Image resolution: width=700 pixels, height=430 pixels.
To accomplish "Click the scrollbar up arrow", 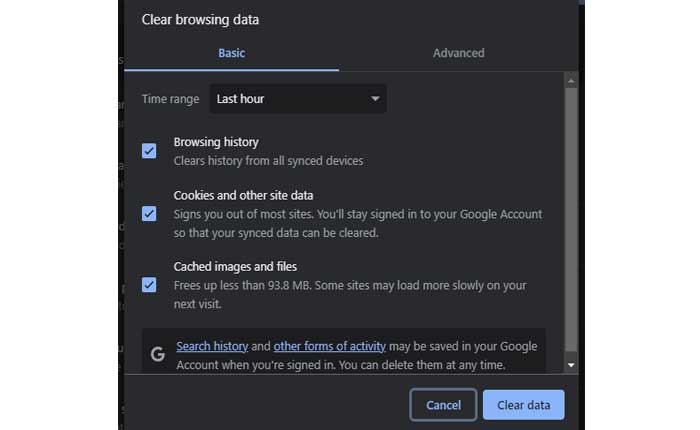I will tap(571, 81).
